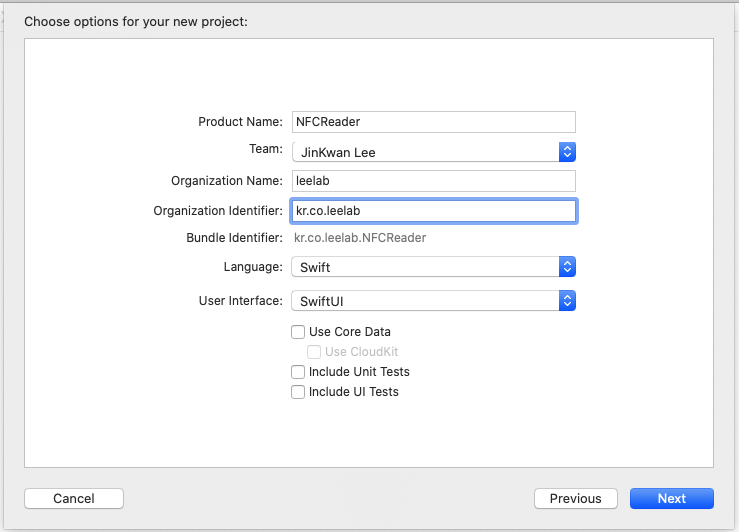
Task: Click the blue chevron icon of Team popup
Action: pos(567,152)
